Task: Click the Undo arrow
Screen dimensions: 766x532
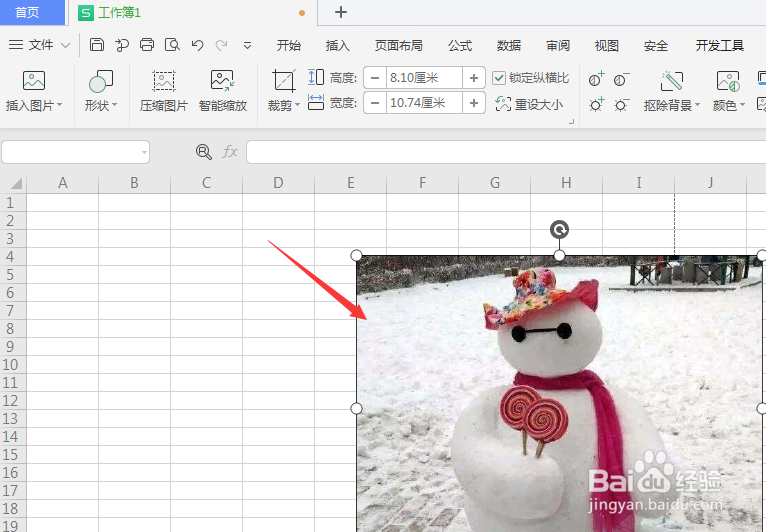Action: (x=197, y=45)
